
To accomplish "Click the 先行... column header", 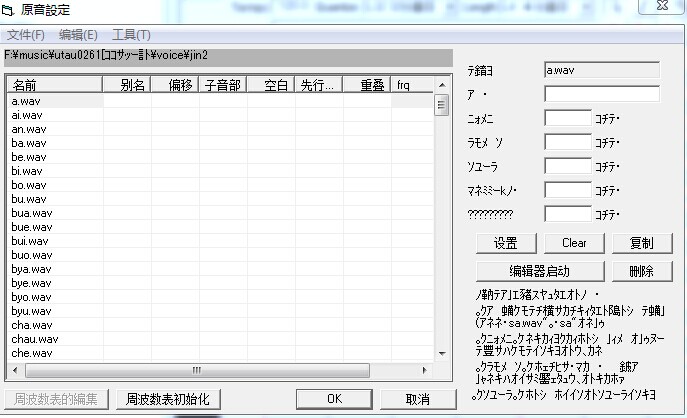I will pos(319,85).
